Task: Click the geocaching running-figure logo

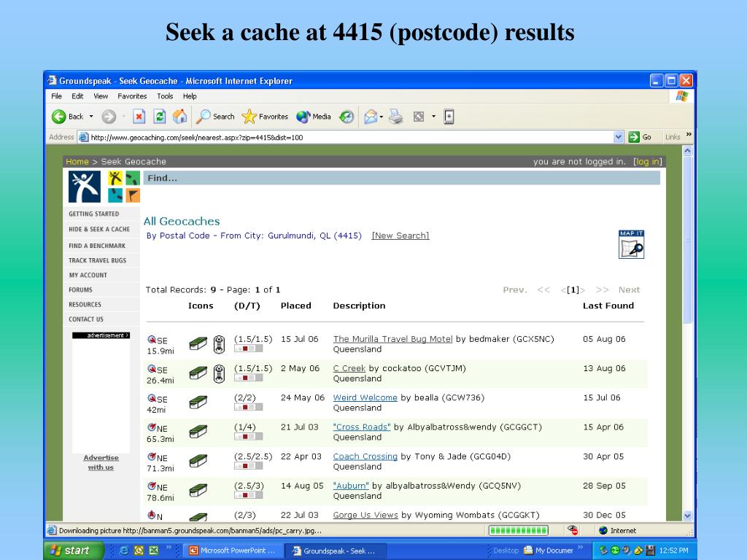Action: click(85, 187)
